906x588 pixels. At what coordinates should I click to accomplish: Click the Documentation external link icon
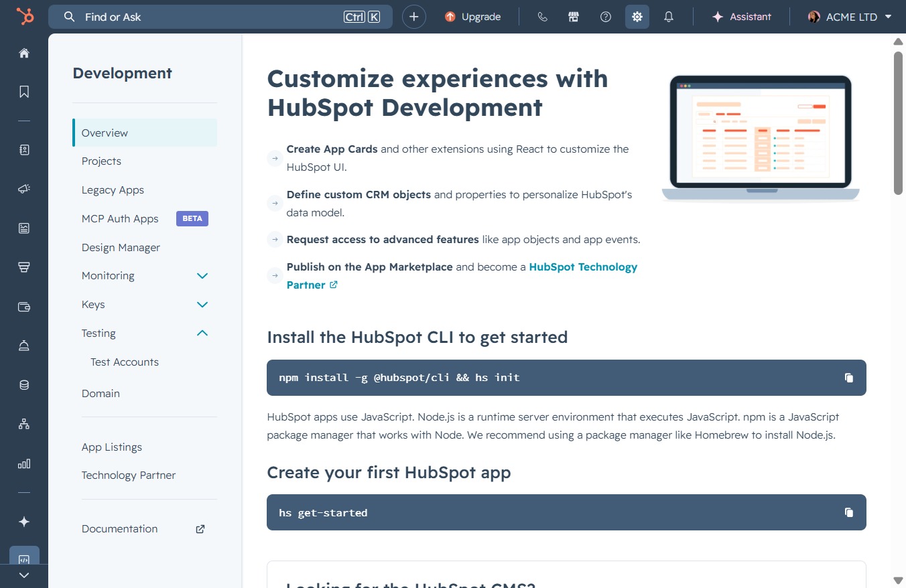(200, 529)
